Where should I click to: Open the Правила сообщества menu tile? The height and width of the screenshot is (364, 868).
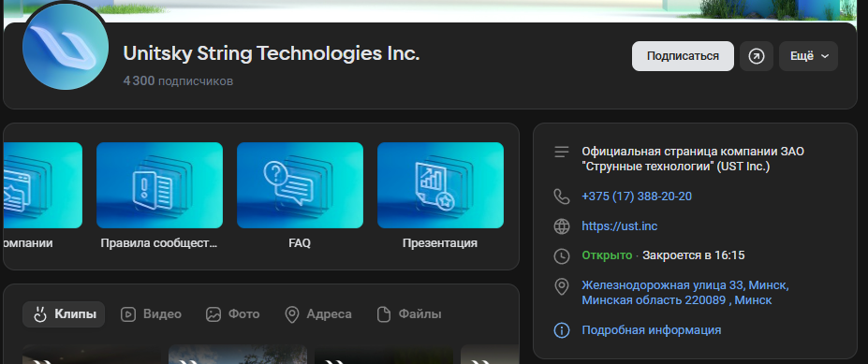[159, 185]
